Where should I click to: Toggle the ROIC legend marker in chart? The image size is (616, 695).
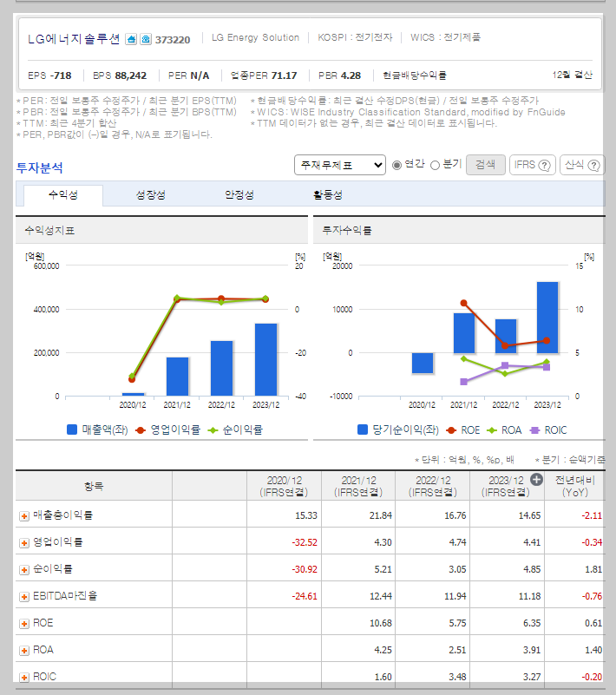[535, 430]
